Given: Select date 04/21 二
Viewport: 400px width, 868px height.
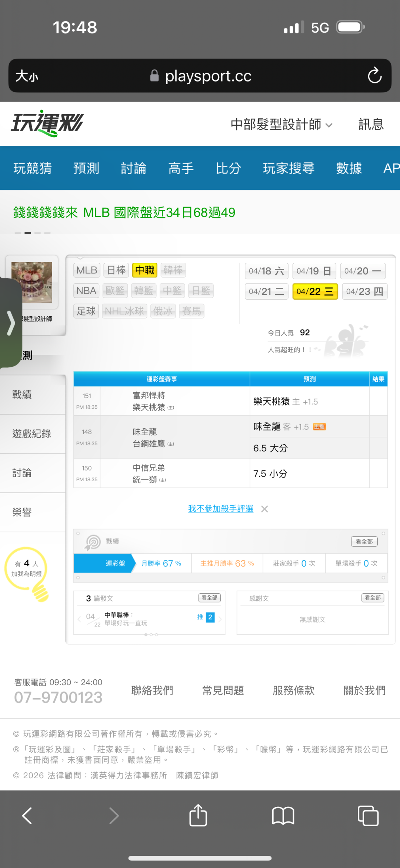Looking at the screenshot, I should tap(266, 291).
